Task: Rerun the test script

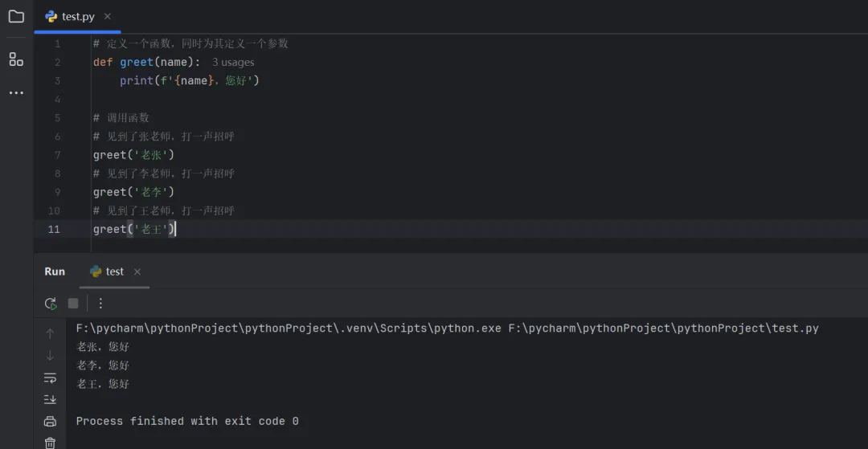Action: (x=51, y=303)
